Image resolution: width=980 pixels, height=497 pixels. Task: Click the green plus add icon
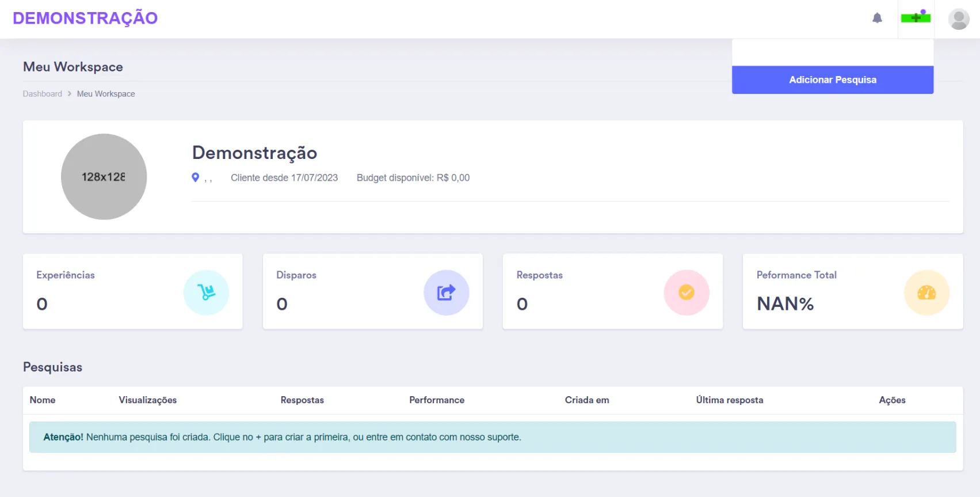coord(916,18)
